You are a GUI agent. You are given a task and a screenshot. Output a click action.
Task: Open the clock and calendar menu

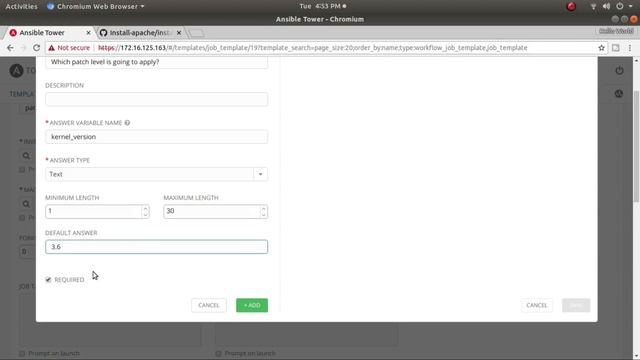pos(322,6)
